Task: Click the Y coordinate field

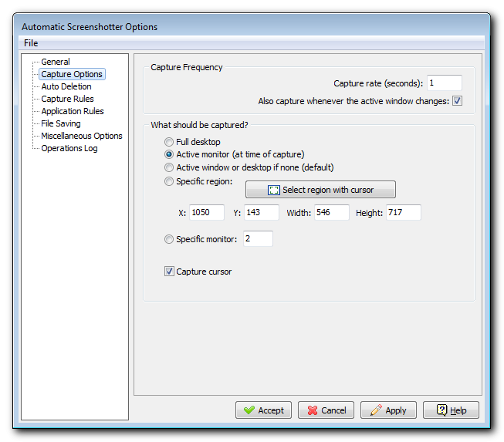Action: [x=262, y=212]
